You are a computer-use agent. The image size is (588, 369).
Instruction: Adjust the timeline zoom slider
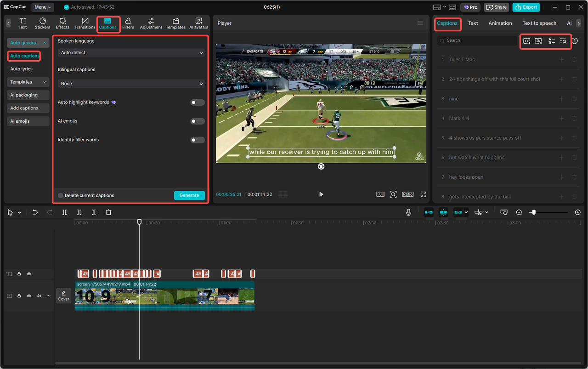click(x=533, y=212)
